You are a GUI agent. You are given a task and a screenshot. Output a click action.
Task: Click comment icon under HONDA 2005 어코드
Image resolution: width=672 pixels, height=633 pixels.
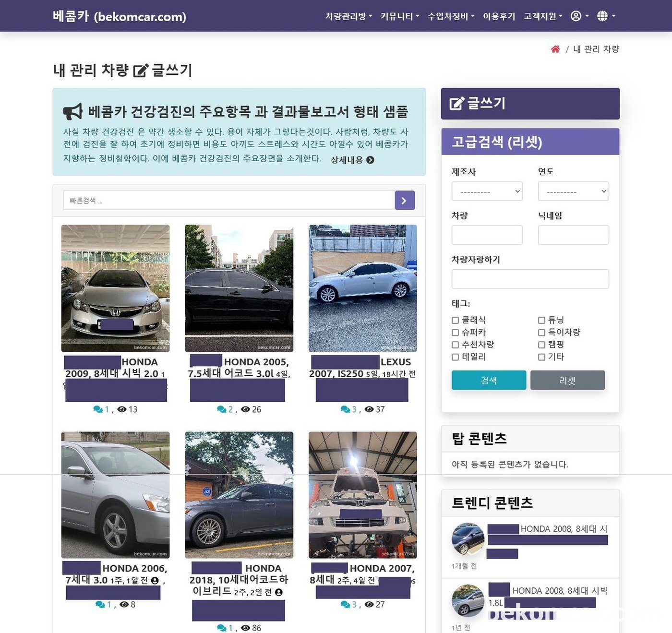222,409
